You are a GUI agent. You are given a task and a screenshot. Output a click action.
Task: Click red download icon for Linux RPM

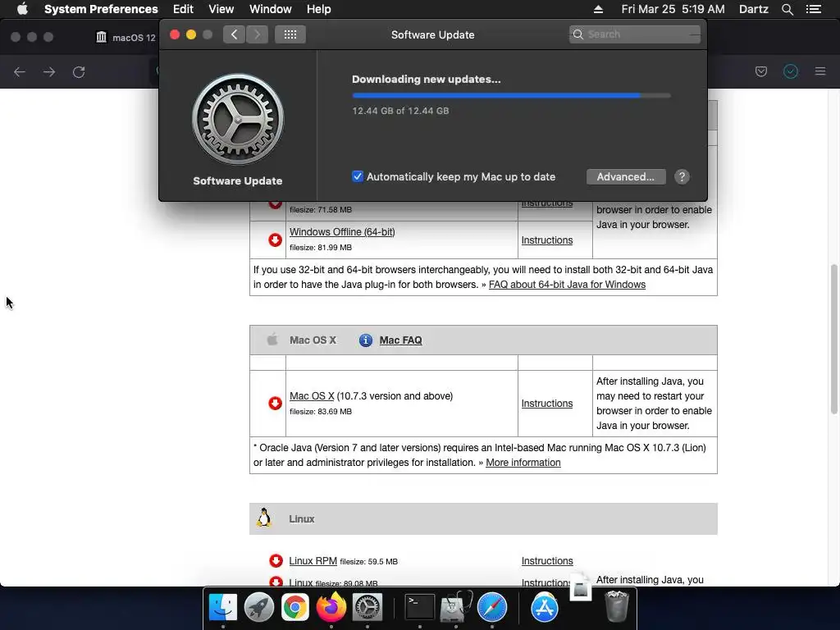pyautogui.click(x=276, y=560)
